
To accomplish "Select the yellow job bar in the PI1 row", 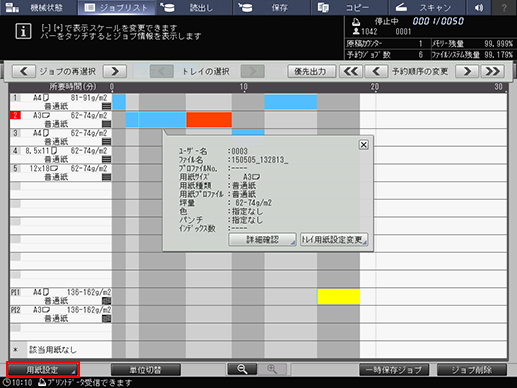I will (x=339, y=296).
